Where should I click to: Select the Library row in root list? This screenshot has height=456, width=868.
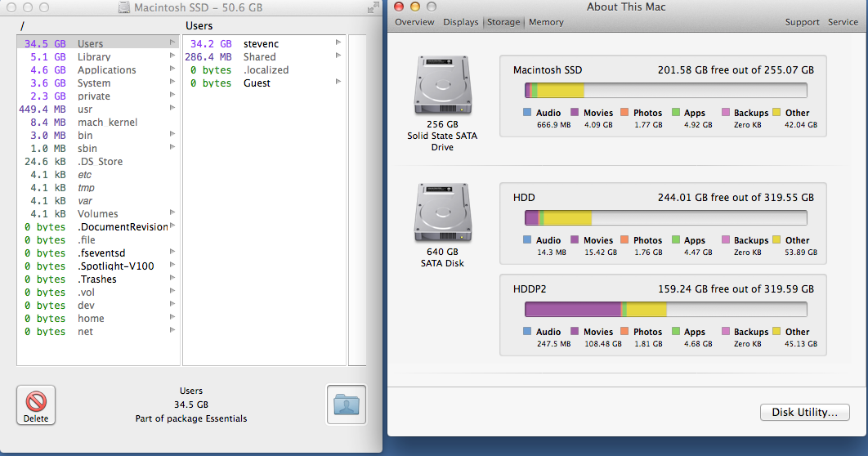click(x=98, y=56)
